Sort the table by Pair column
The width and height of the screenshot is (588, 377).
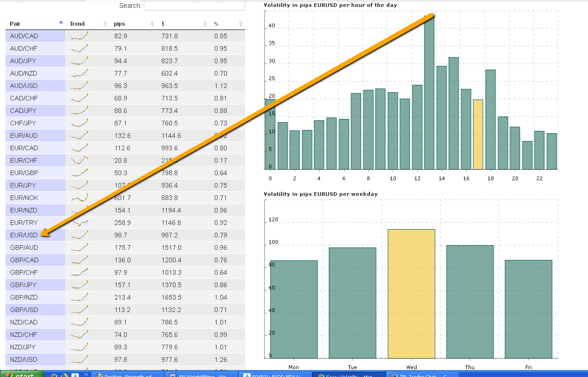[x=35, y=24]
